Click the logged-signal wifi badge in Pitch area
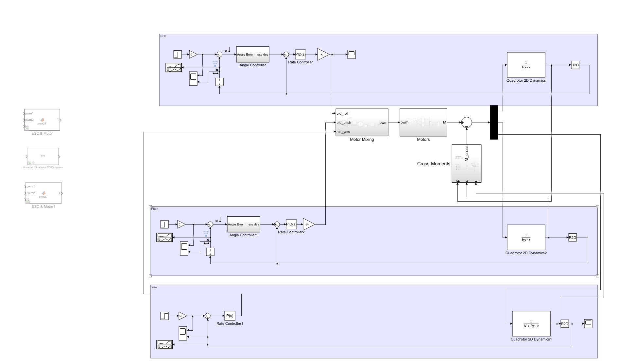This screenshot has height=364, width=635. 206,233
